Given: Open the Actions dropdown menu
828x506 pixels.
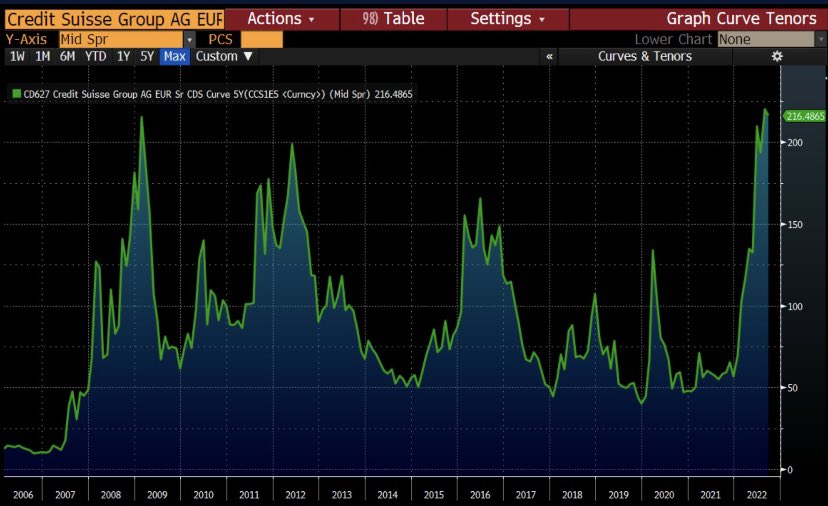Looking at the screenshot, I should (x=281, y=19).
